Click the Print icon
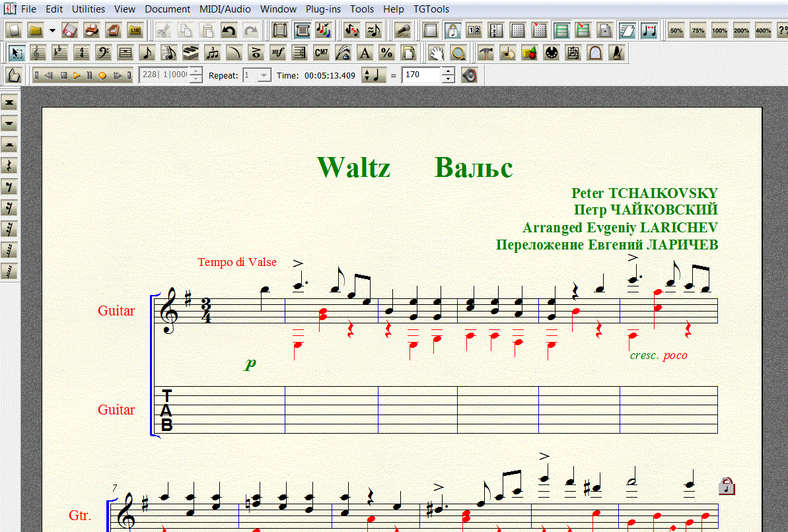This screenshot has width=788, height=532. point(91,30)
